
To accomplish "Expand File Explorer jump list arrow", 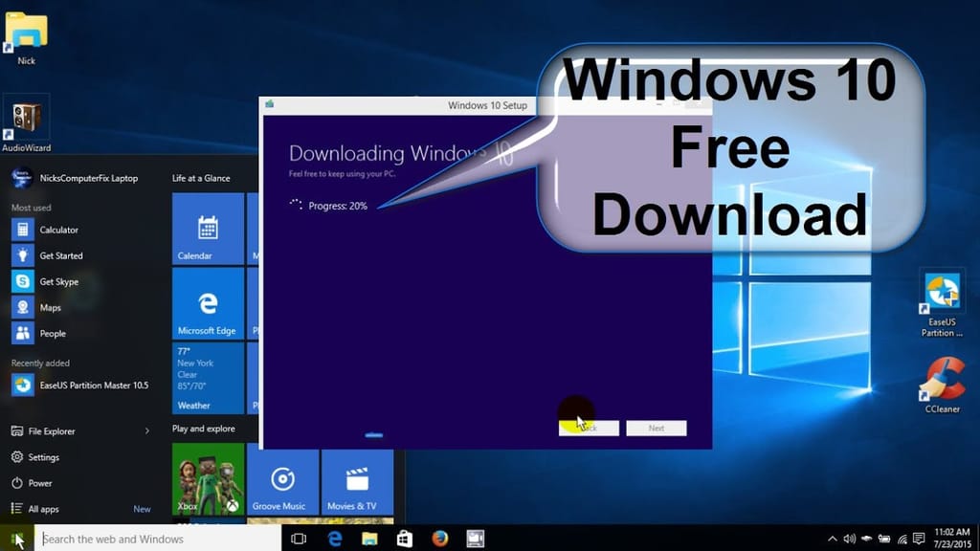I will pos(146,431).
